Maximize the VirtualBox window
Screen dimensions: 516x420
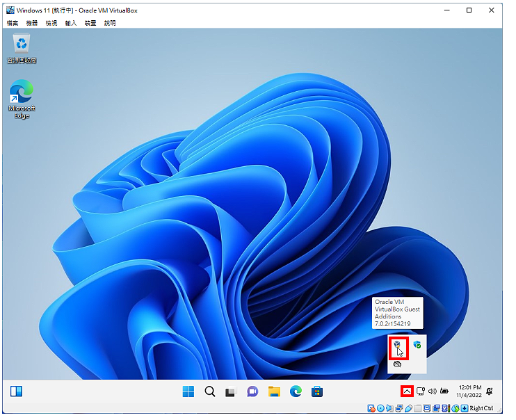(469, 10)
